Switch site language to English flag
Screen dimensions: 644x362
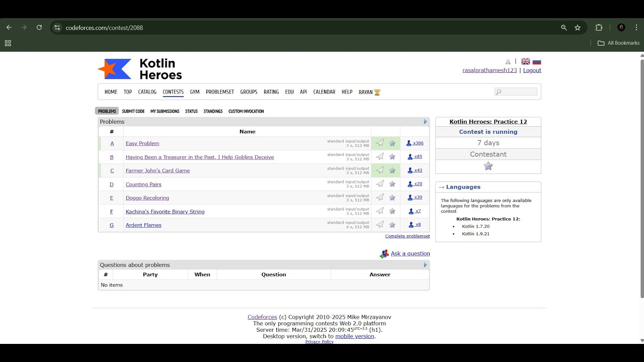coord(525,61)
